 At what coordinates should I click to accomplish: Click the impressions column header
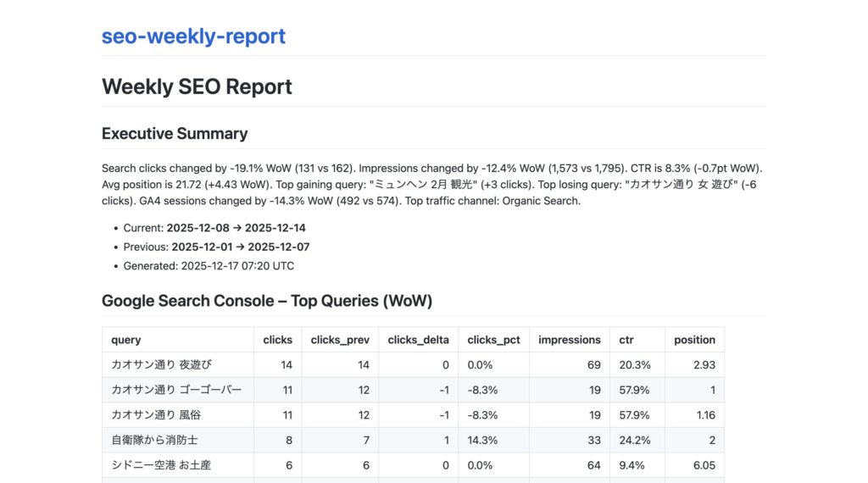569,340
